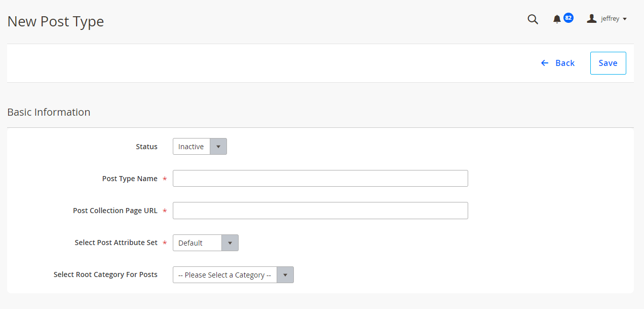The image size is (644, 309).
Task: Click the left arrow beside Back
Action: click(x=545, y=63)
